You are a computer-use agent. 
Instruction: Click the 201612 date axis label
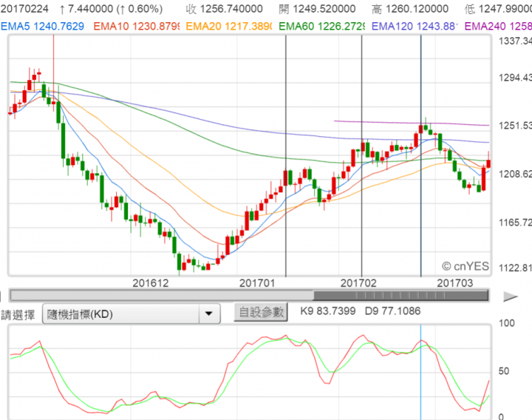[x=151, y=282]
